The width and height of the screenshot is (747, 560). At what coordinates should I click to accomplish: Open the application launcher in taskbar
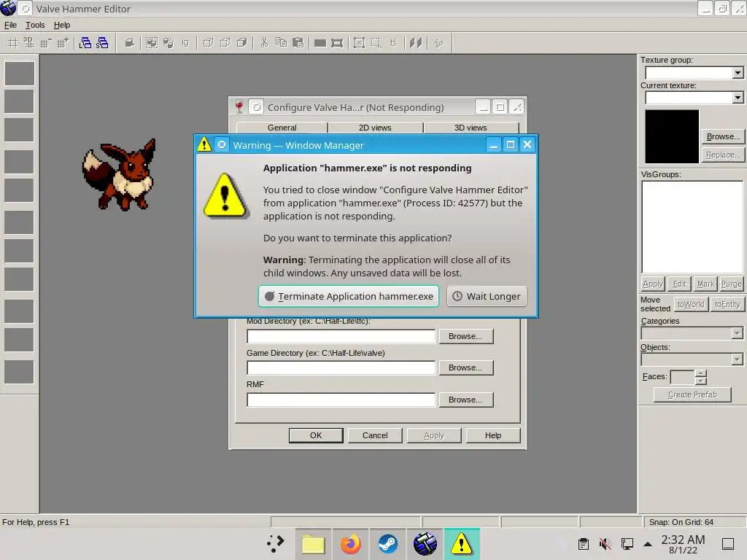[275, 544]
